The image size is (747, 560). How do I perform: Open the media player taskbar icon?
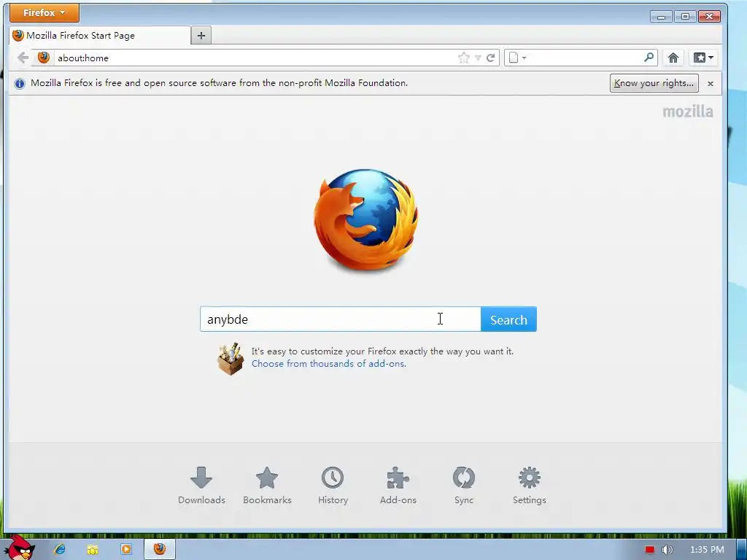[126, 549]
